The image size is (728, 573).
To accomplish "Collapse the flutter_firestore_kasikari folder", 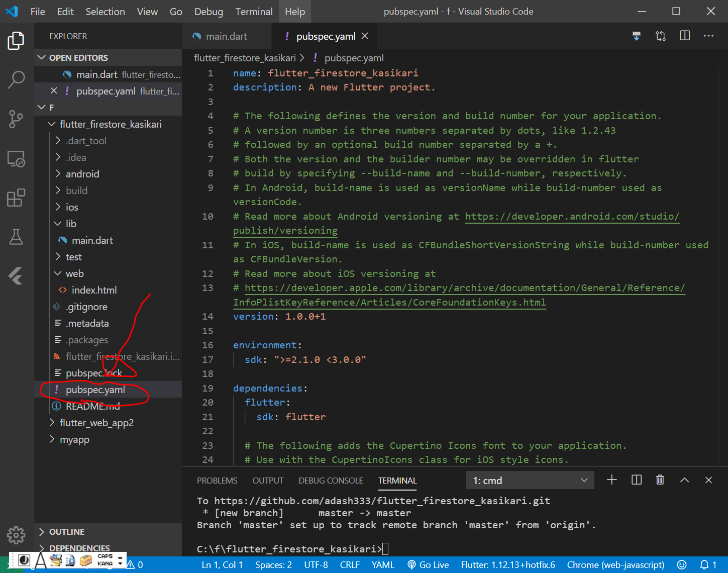I will [51, 124].
